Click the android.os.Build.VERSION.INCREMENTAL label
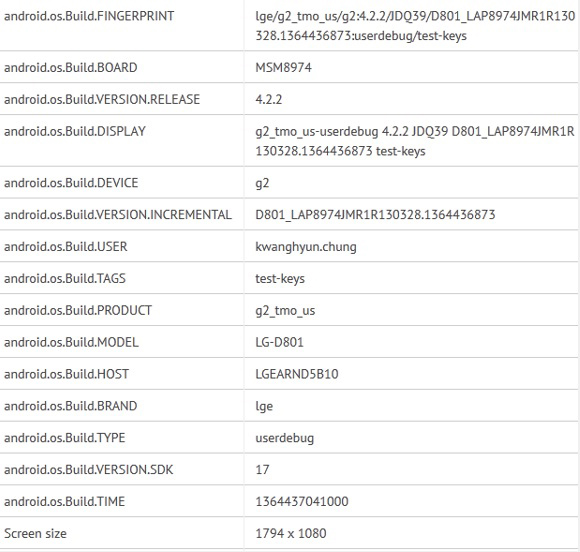 click(118, 215)
